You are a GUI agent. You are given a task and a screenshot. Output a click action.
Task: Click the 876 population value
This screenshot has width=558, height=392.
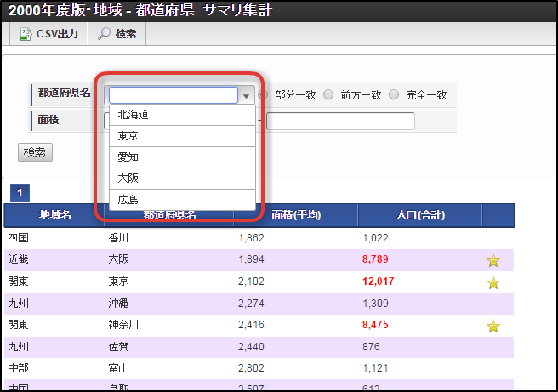pyautogui.click(x=371, y=347)
